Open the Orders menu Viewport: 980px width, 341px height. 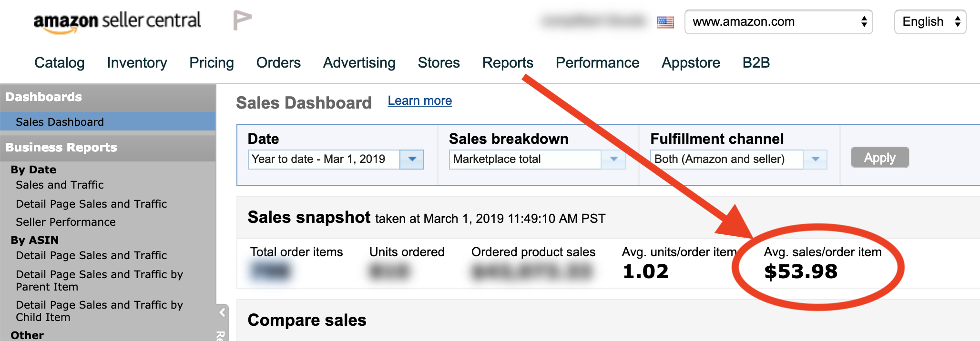click(x=278, y=63)
